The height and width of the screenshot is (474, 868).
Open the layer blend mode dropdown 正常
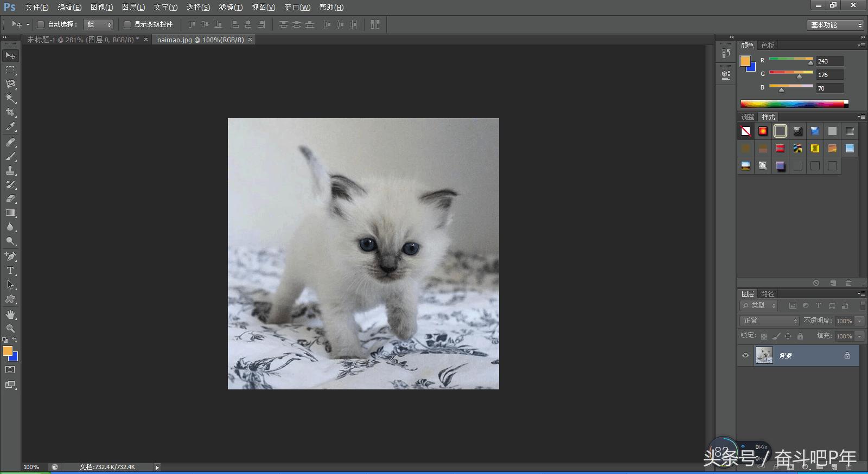pyautogui.click(x=769, y=321)
